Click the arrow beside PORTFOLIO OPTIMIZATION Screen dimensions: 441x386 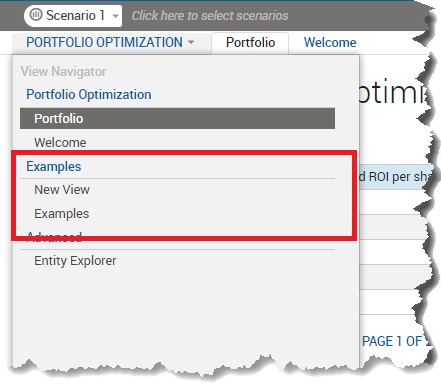191,42
